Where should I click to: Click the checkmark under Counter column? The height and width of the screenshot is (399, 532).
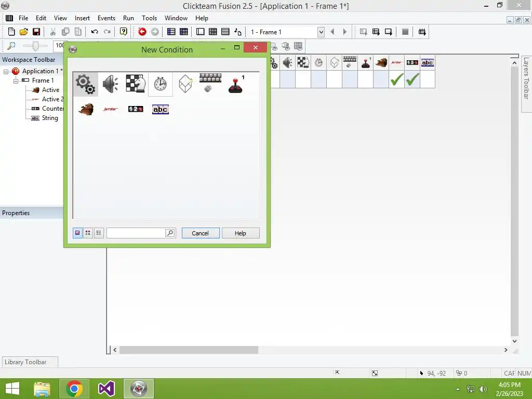tap(412, 79)
